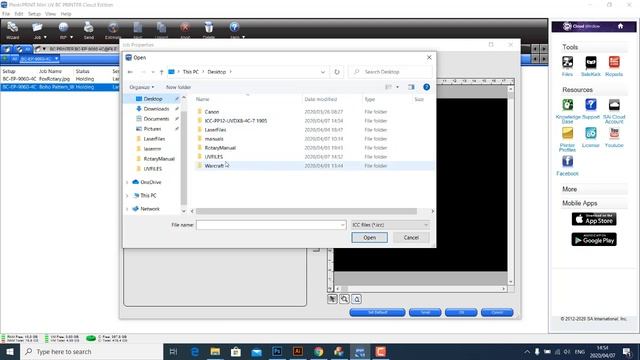Open the Setup menu
The width and height of the screenshot is (640, 360).
[34, 14]
